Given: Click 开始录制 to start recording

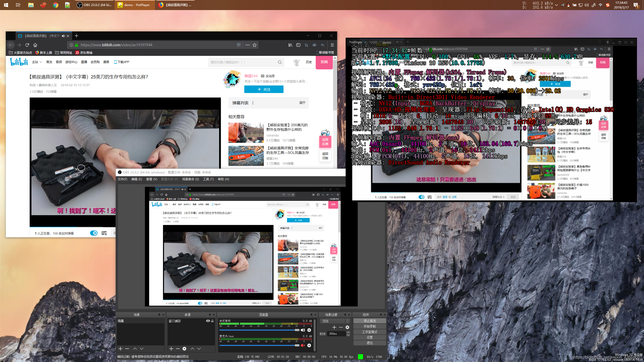Looking at the screenshot, I should click(x=370, y=326).
